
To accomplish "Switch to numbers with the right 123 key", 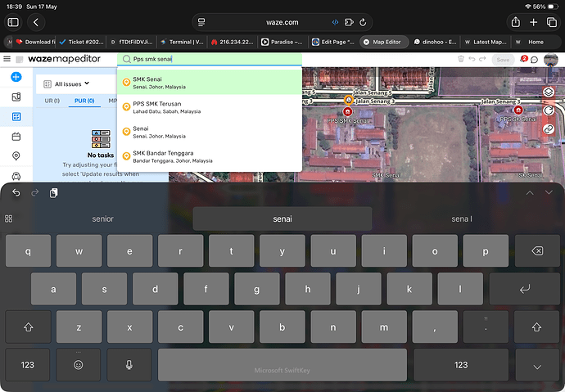I will (461, 365).
